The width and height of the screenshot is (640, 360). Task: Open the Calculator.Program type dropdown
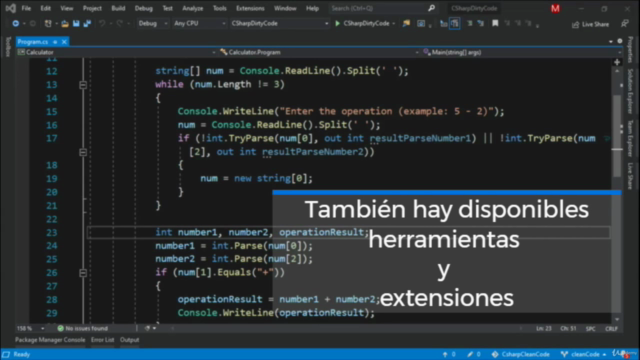tap(319, 52)
